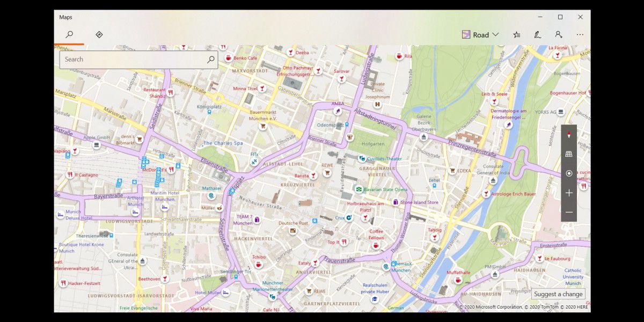Reset compass to north
644x322 pixels.
click(x=569, y=135)
